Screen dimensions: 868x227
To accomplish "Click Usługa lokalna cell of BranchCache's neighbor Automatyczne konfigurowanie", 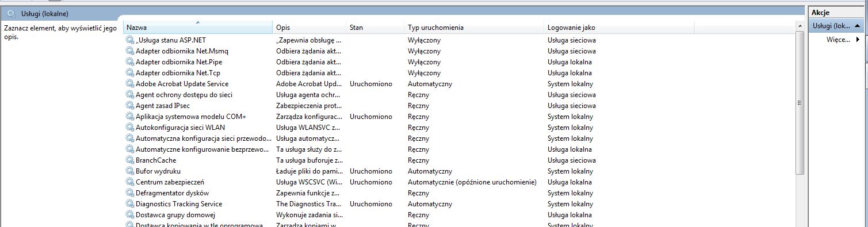I will (569, 149).
